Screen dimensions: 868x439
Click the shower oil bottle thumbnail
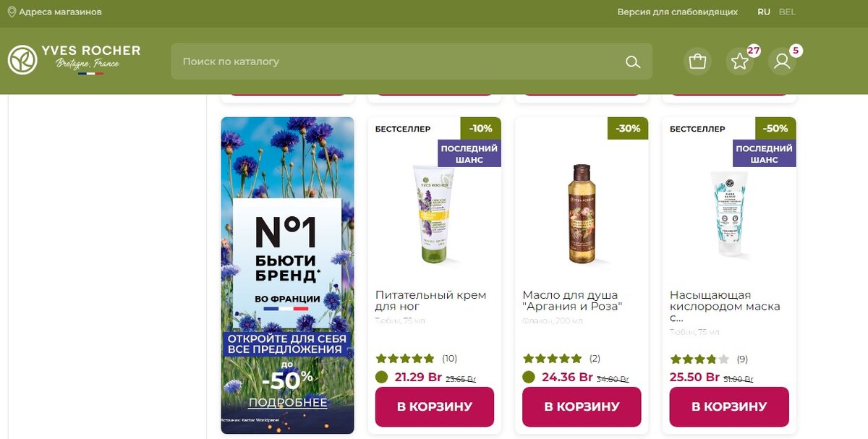click(582, 213)
